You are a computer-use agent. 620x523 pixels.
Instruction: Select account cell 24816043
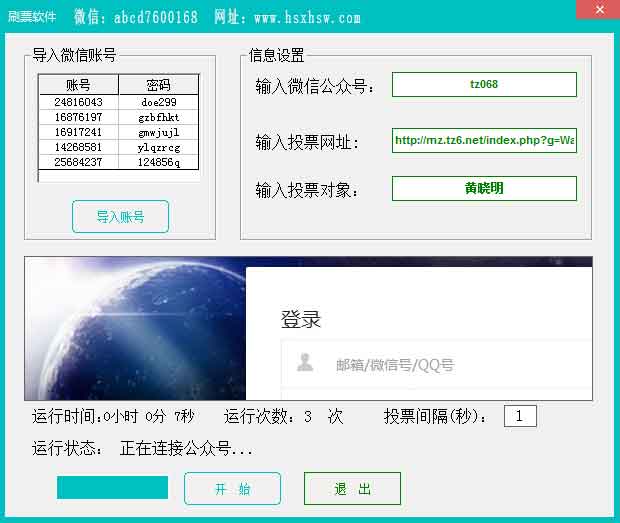pyautogui.click(x=78, y=102)
